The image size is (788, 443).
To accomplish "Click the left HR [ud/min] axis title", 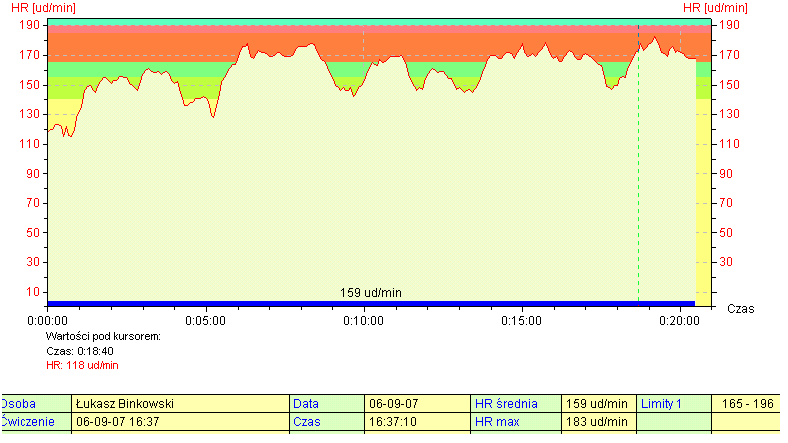I will 43,8.
